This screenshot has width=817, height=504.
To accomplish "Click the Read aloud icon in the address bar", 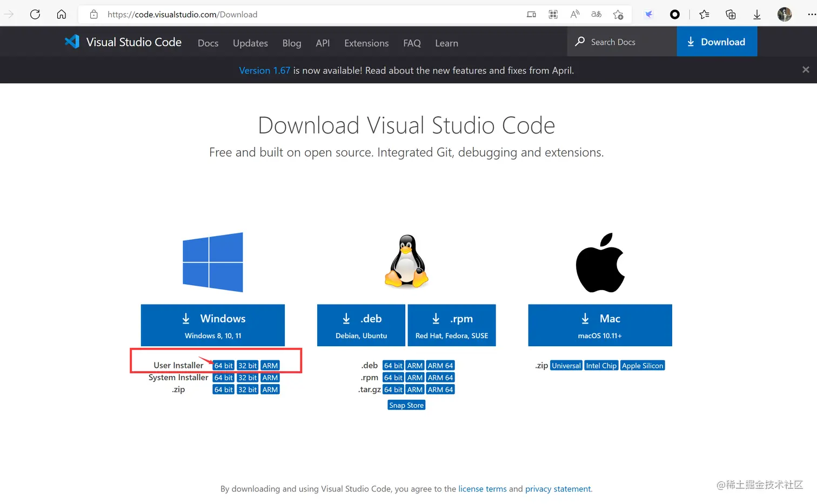I will [596, 15].
